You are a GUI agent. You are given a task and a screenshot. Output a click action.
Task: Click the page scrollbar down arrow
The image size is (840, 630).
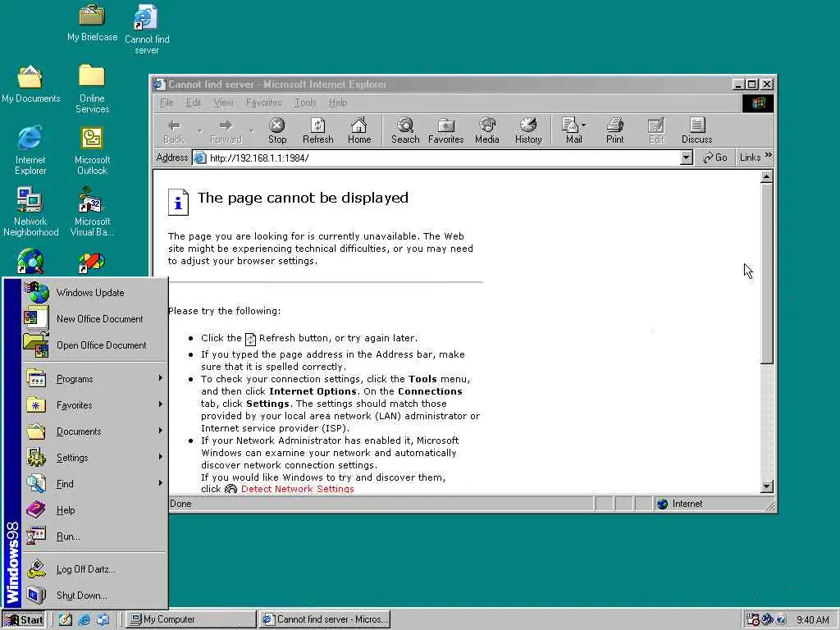click(x=767, y=486)
